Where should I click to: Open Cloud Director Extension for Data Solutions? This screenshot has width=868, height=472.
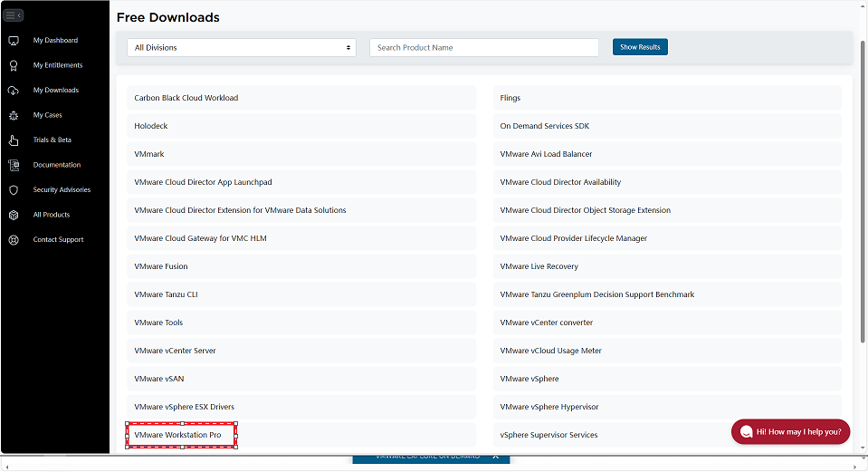(301, 210)
